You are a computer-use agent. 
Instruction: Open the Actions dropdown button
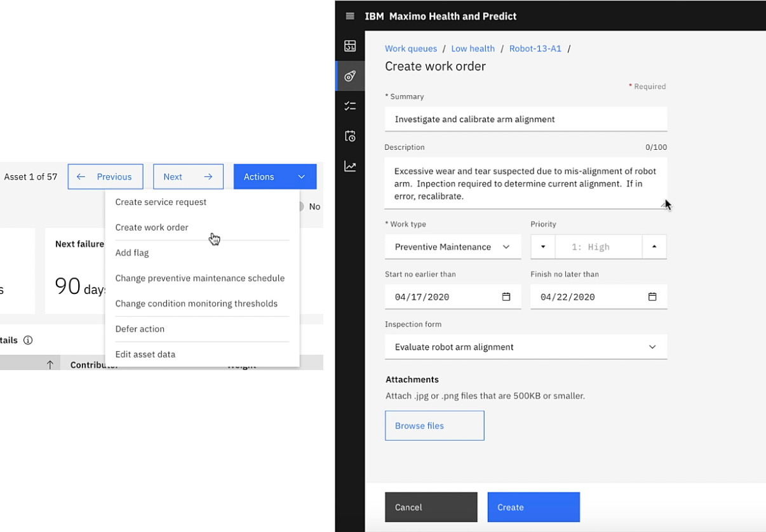coord(275,177)
